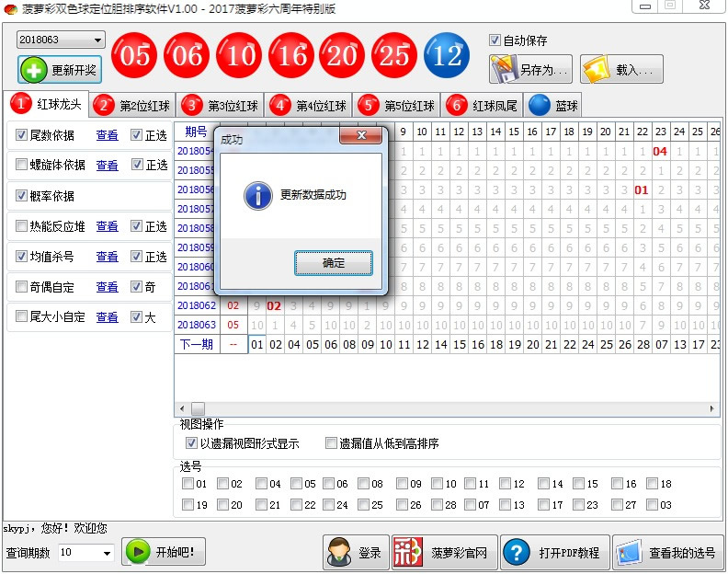Click the green plus 更新开奖 button
Screen dimensions: 728x574
(60, 70)
